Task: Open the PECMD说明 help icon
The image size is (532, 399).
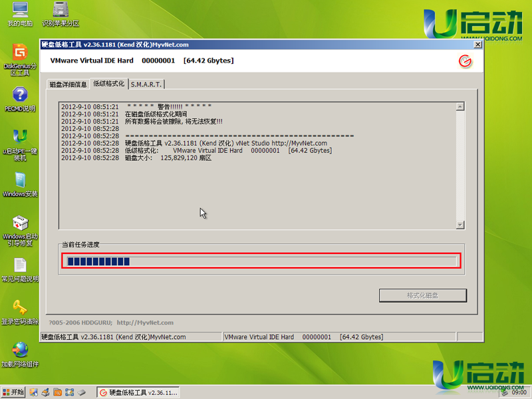Action: pos(20,99)
